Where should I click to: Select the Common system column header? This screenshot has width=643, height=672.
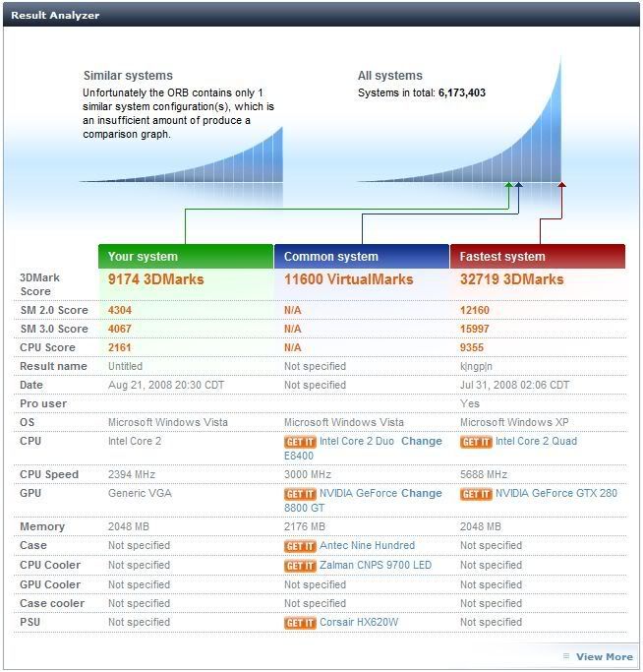coord(362,256)
